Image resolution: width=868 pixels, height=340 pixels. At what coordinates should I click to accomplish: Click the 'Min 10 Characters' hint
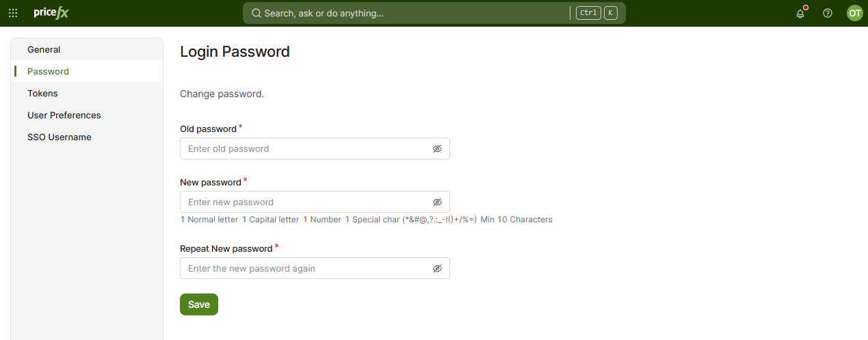tap(516, 220)
